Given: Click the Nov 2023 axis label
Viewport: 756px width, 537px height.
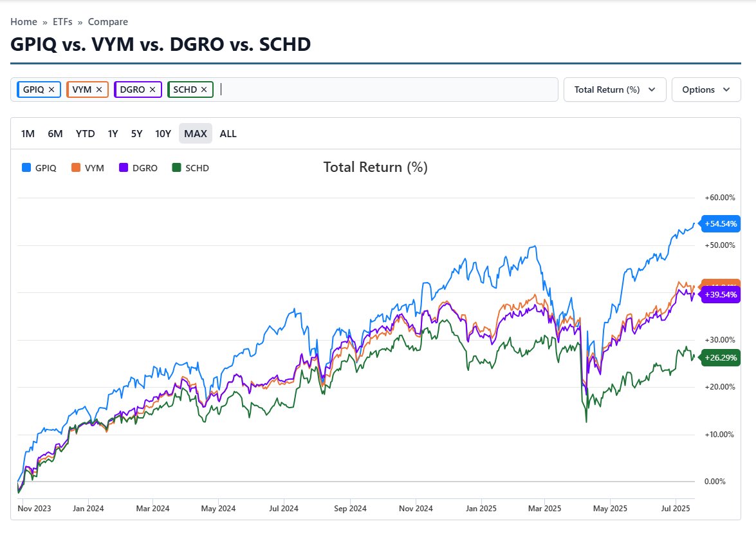Looking at the screenshot, I should coord(34,509).
